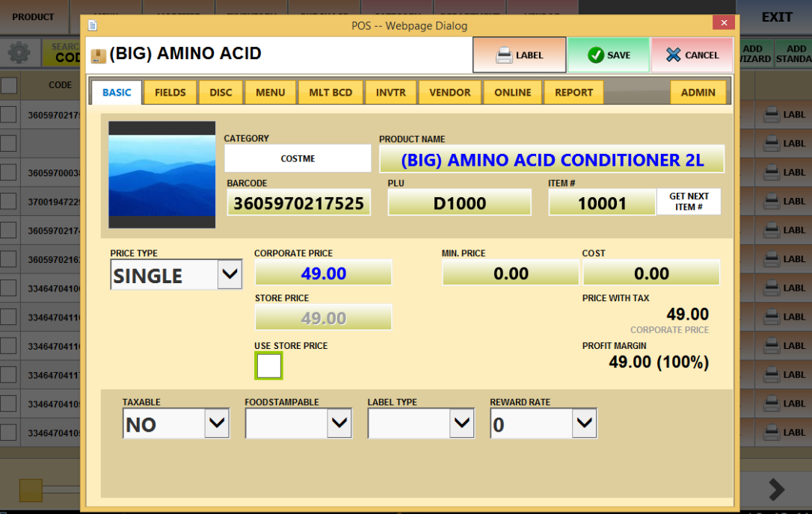This screenshot has width=812, height=514.
Task: Expand the Taxable dropdown
Action: 217,424
